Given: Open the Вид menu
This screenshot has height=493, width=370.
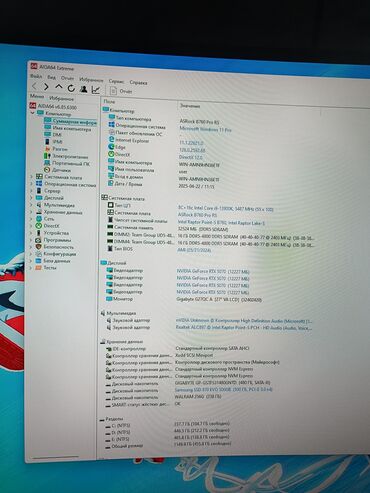Looking at the screenshot, I should (x=51, y=77).
